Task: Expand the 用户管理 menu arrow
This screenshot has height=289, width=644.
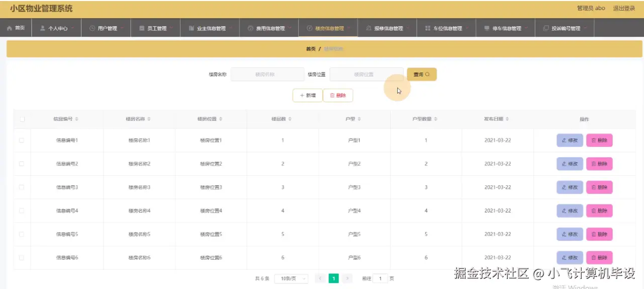Action: (122, 28)
